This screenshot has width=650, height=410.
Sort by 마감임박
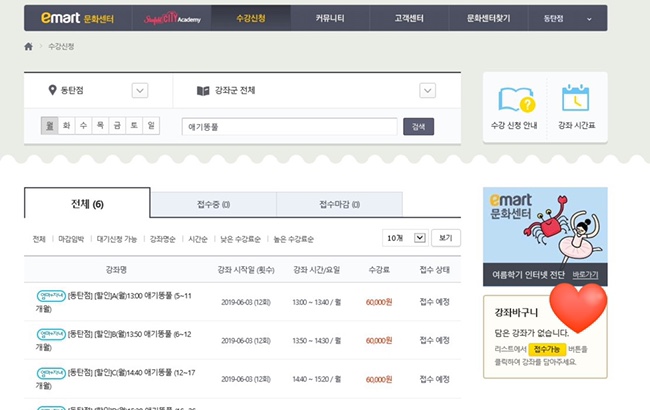tap(71, 239)
